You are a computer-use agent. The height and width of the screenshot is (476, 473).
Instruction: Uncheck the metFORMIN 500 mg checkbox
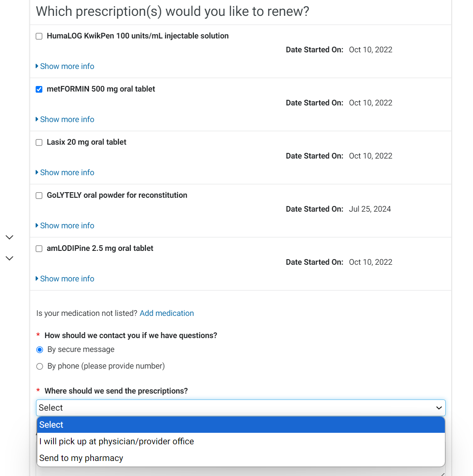[39, 90]
